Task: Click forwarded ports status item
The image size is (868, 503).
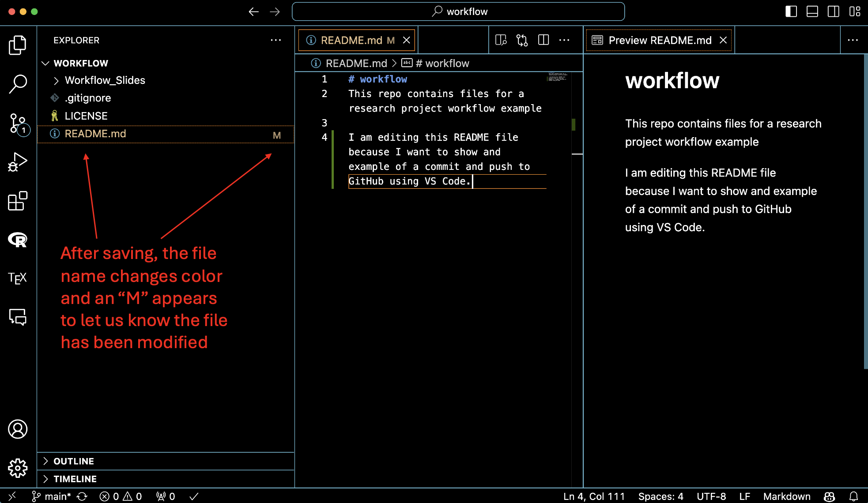Action: (166, 496)
